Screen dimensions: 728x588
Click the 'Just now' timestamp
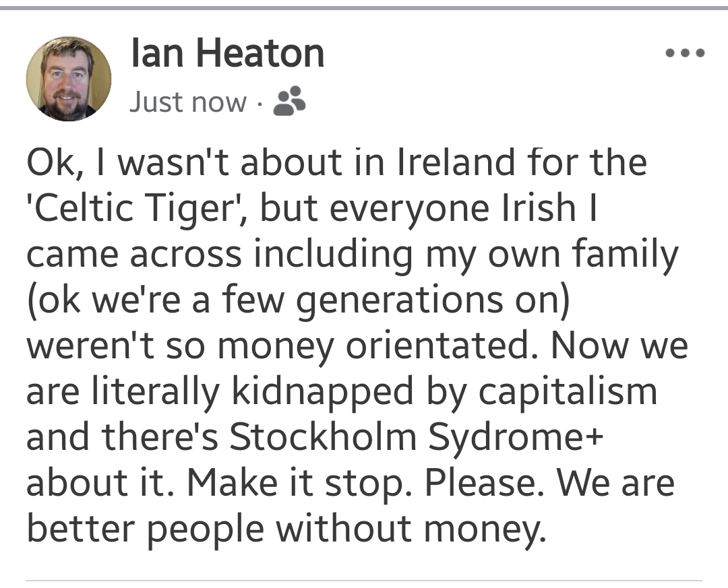click(x=187, y=102)
